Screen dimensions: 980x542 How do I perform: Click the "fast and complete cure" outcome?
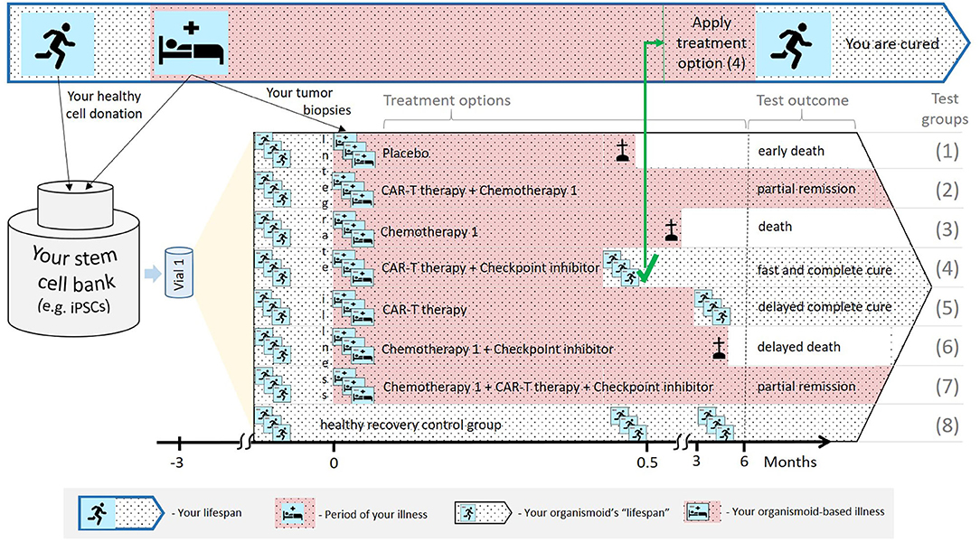point(825,270)
